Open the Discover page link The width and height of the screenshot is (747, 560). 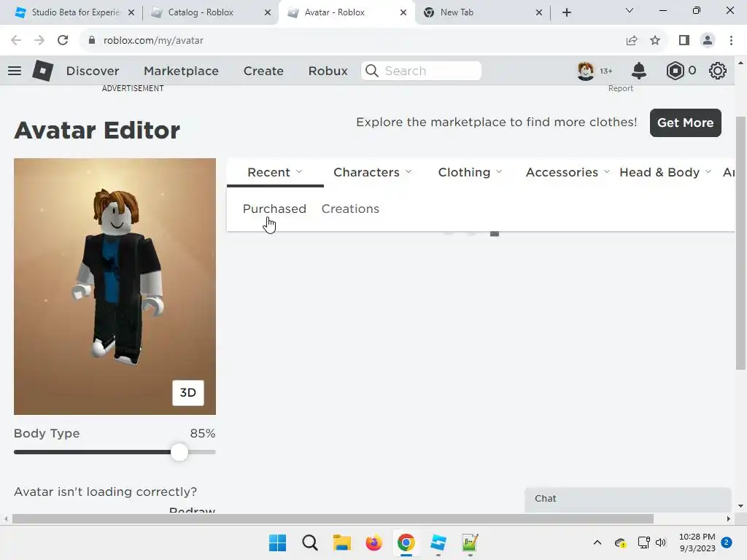[93, 71]
